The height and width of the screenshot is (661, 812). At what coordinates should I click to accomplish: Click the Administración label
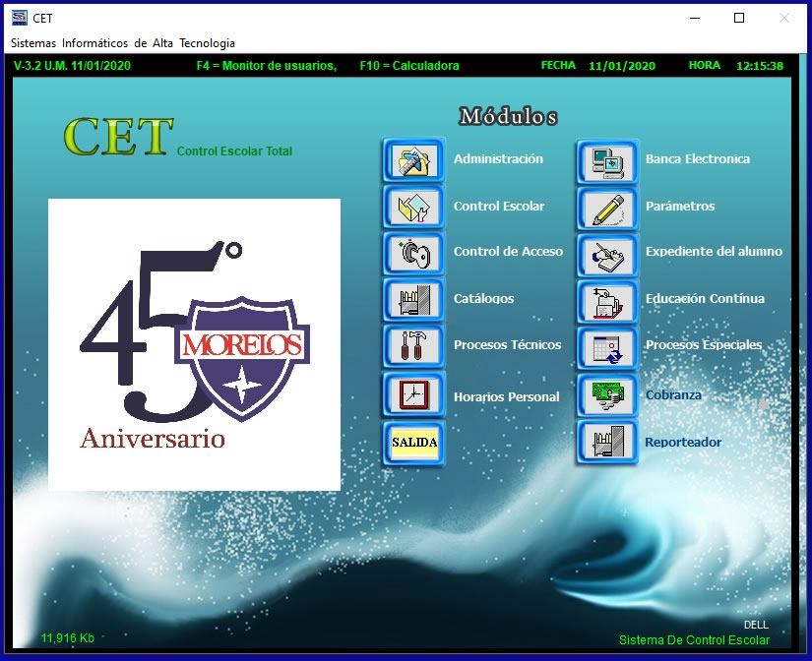(498, 159)
